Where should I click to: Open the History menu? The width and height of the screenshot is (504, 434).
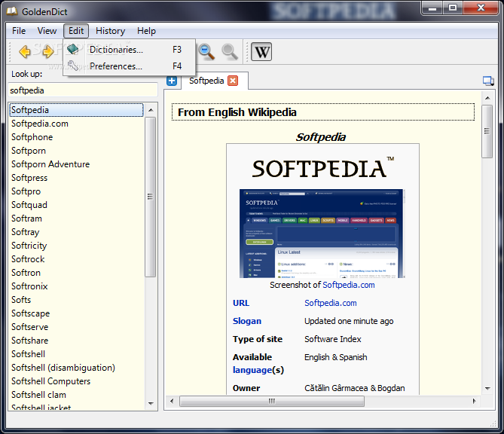110,31
